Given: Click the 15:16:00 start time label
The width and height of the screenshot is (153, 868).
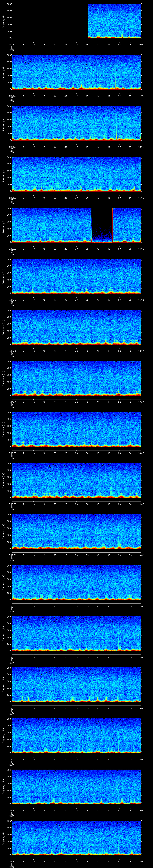Looking at the screenshot, I should 12,402.
